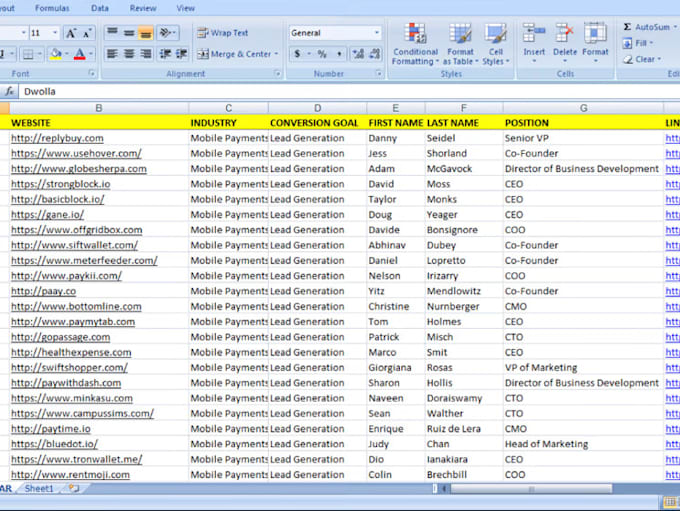The height and width of the screenshot is (511, 680).
Task: Switch to the Review tab
Action: point(143,8)
